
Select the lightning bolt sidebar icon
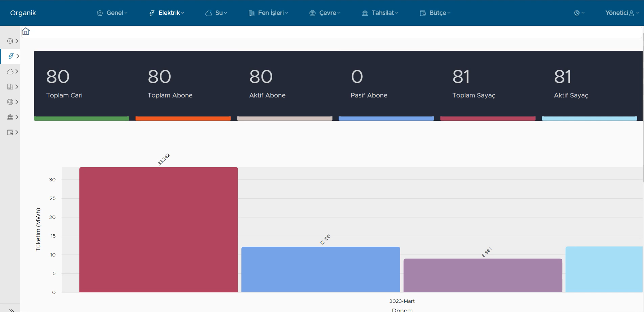point(11,56)
